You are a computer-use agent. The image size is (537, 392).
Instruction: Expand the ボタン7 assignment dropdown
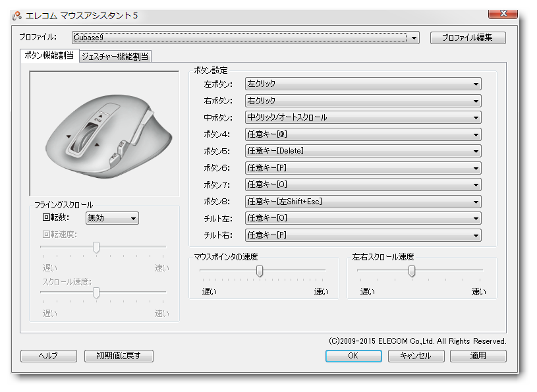(x=363, y=184)
